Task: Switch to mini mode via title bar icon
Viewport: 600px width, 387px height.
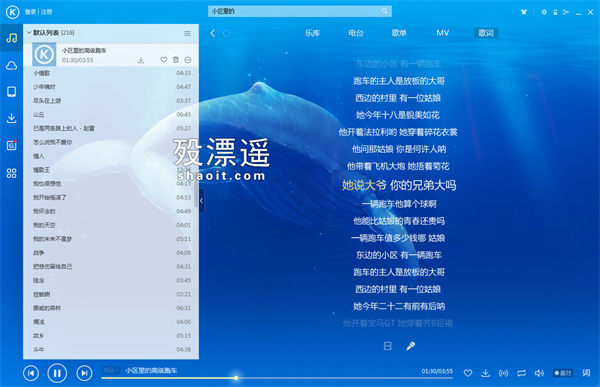Action: click(x=566, y=12)
